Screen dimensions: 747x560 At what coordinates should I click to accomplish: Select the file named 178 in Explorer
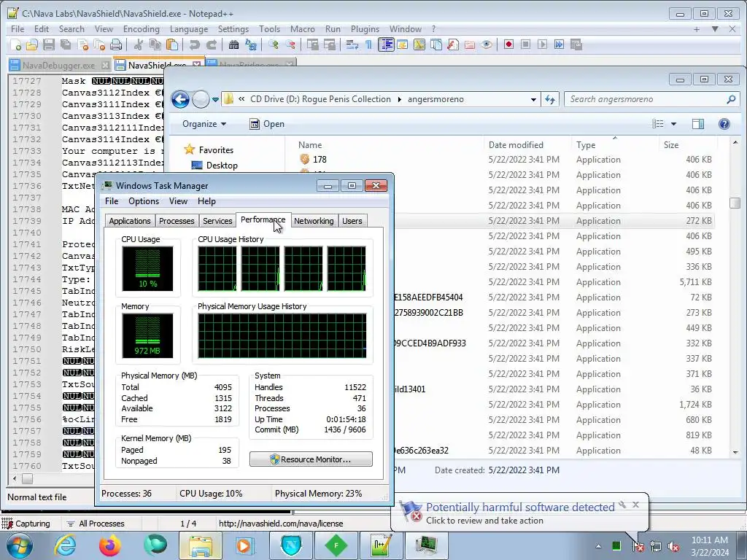pyautogui.click(x=320, y=159)
